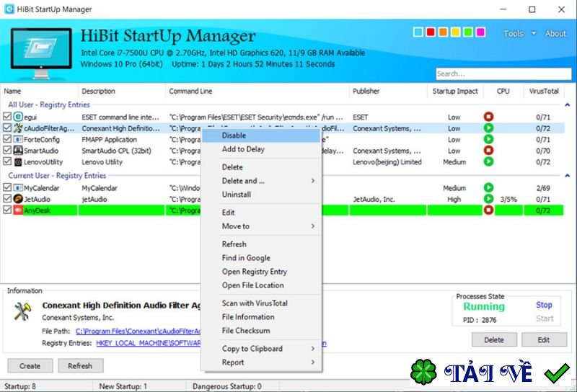Viewport: 577px width, 392px height.
Task: Sort by Startup Impact column header
Action: point(455,92)
